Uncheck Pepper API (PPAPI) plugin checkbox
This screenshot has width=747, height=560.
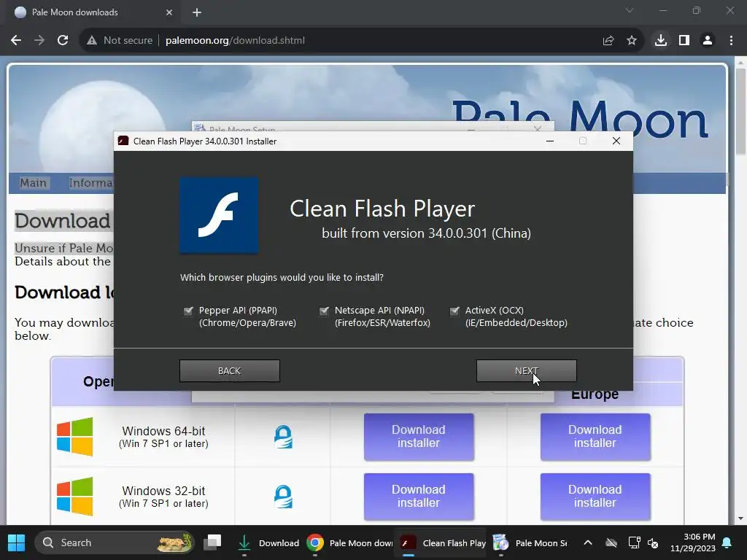(x=188, y=311)
